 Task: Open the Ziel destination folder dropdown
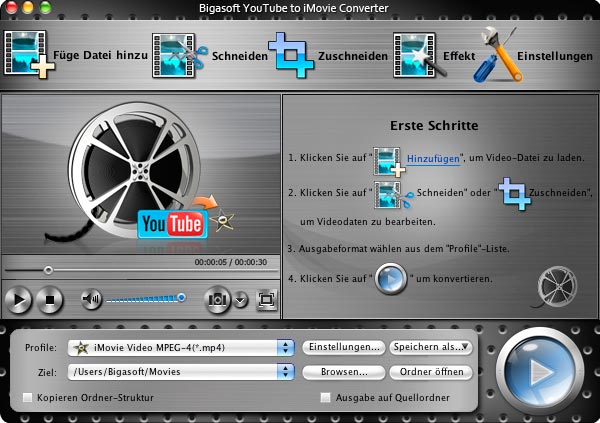click(x=181, y=372)
